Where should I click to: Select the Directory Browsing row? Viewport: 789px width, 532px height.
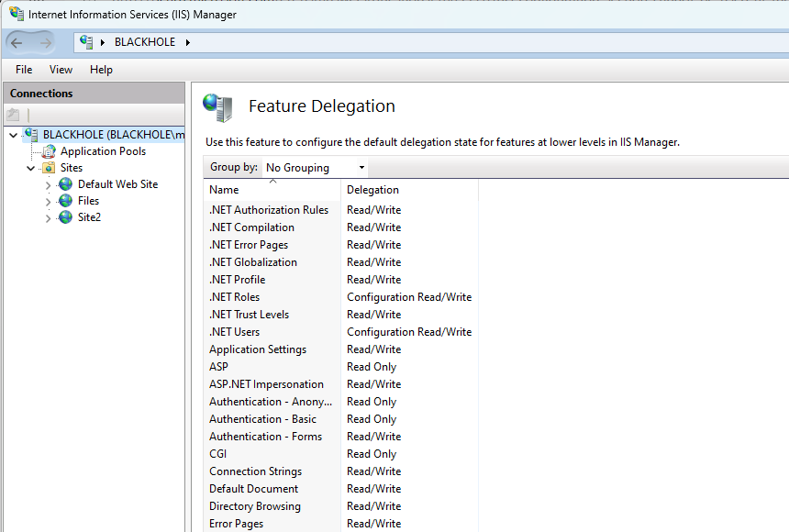(x=340, y=506)
